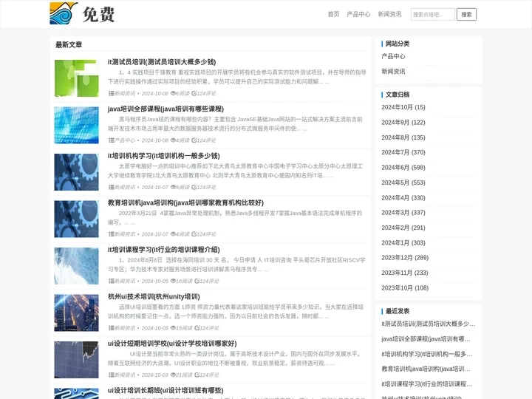Click eye views icon under it培训课程学习
Image resolution: width=532 pixels, height=399 pixels.
pos(173,281)
